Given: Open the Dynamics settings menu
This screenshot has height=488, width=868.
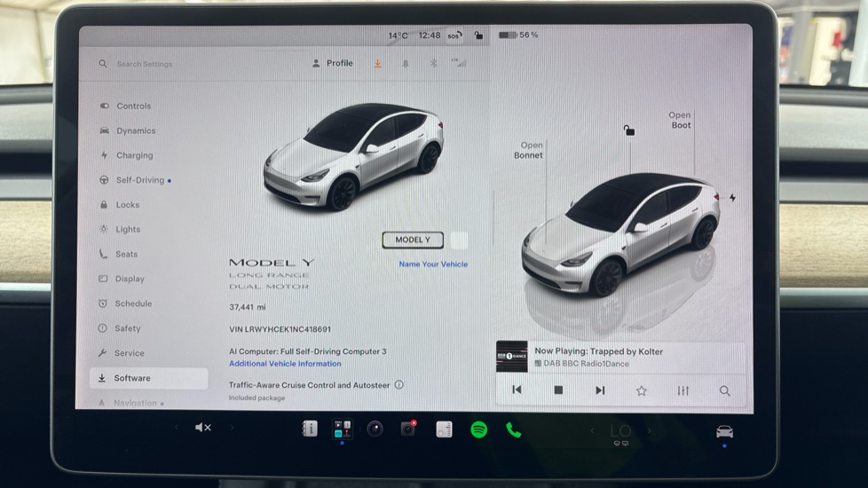Looking at the screenshot, I should pyautogui.click(x=136, y=130).
